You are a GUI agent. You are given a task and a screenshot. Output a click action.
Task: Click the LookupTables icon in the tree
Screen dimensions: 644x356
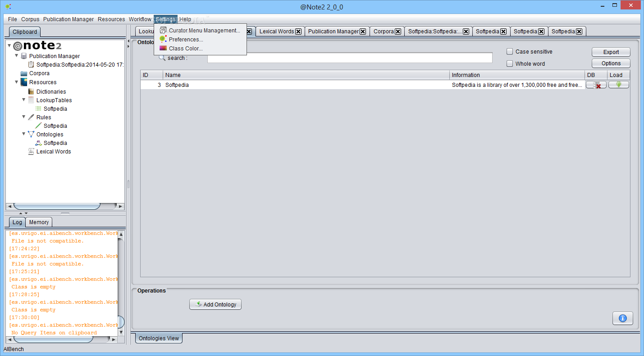31,100
